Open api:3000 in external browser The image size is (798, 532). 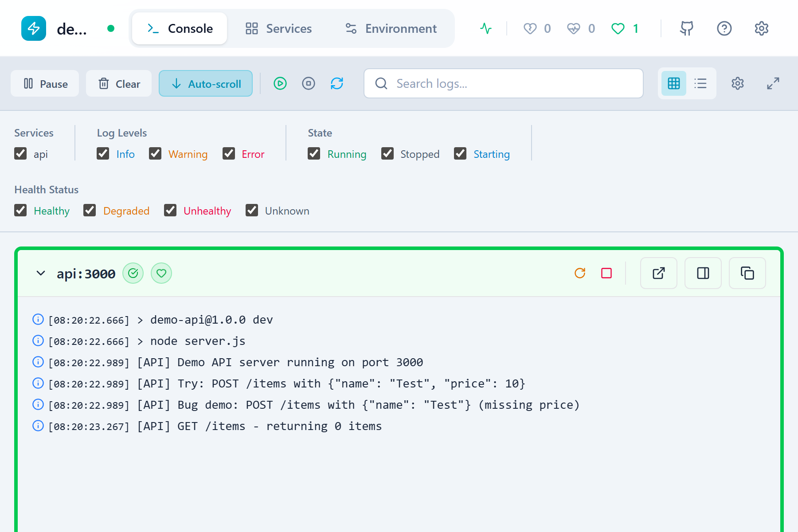coord(658,274)
